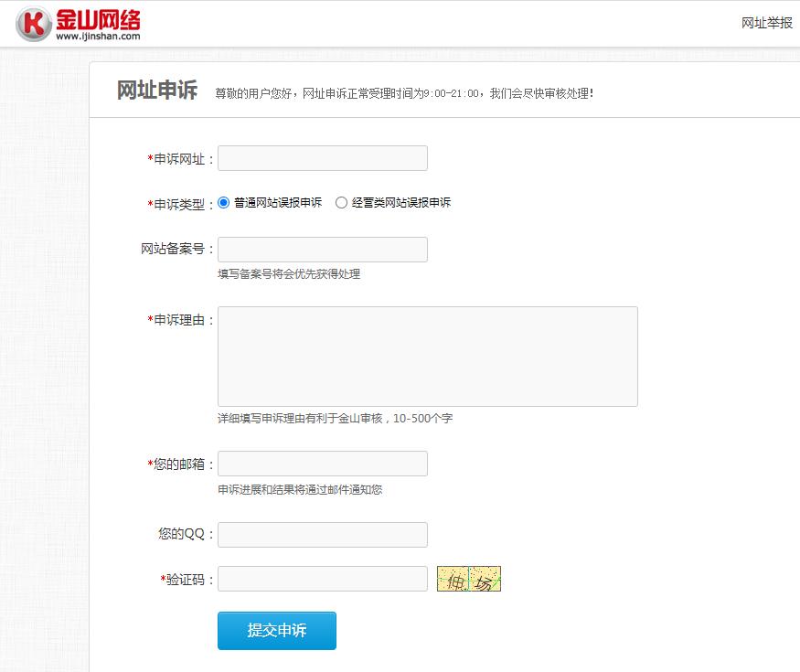
Task: Click inside the 申诉理由 text area
Action: [x=427, y=356]
